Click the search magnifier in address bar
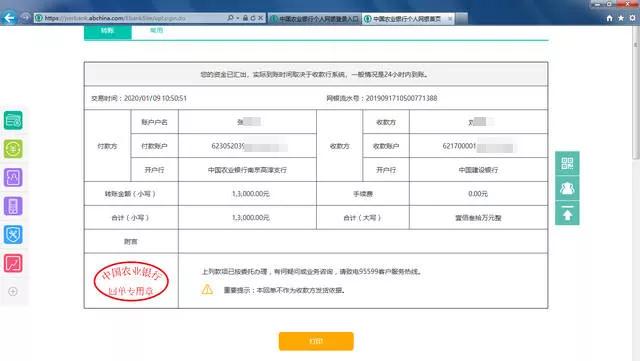The height and width of the screenshot is (361, 640). pos(231,18)
